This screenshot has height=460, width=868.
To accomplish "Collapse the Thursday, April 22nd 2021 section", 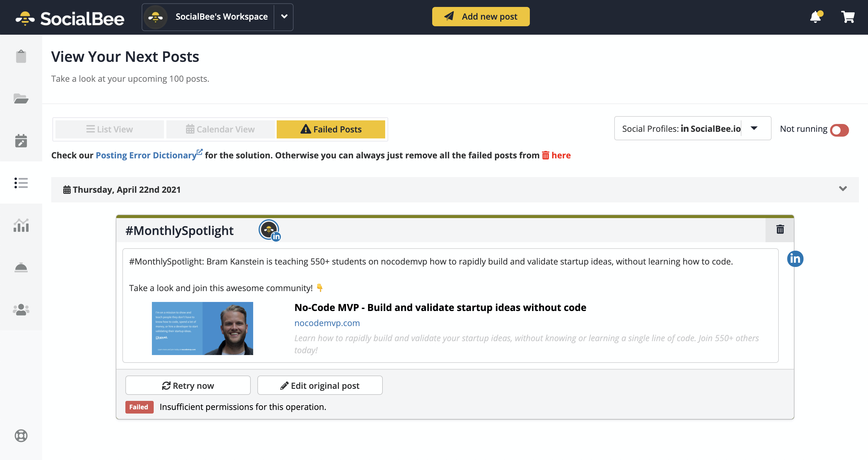I will pyautogui.click(x=842, y=189).
